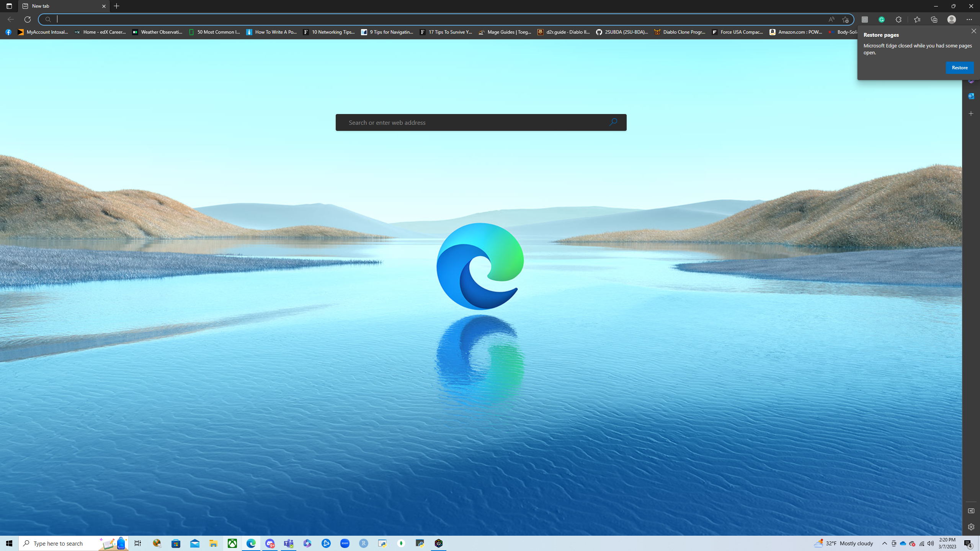Refresh the current page
This screenshot has width=980, height=551.
pos(28,20)
